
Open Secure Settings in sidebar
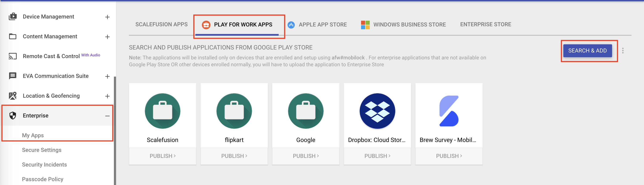click(x=41, y=150)
